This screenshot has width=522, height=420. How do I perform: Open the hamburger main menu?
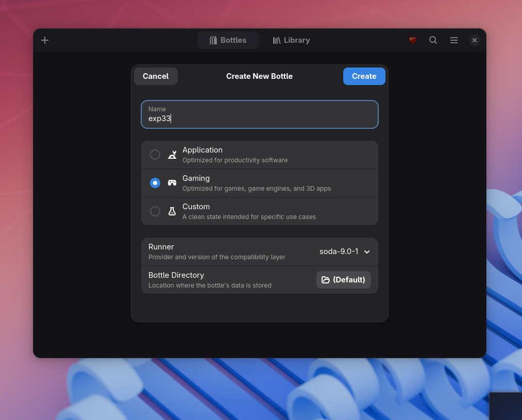(454, 40)
